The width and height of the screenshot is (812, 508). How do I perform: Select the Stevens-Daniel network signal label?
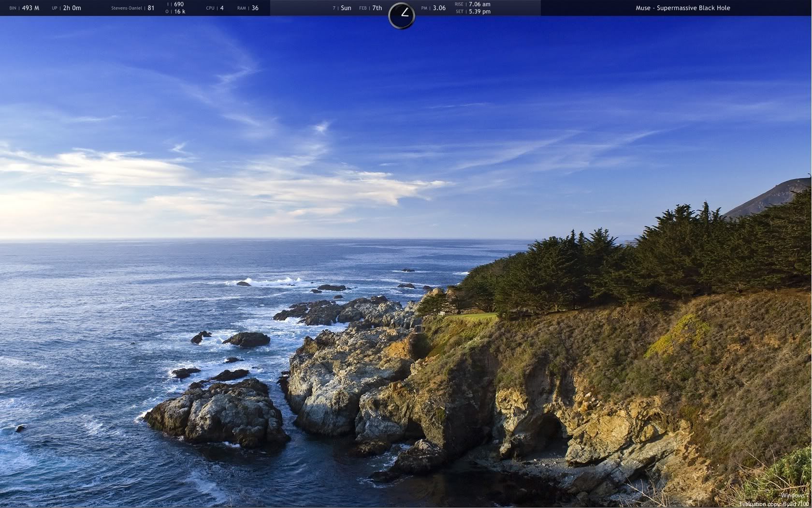[127, 8]
